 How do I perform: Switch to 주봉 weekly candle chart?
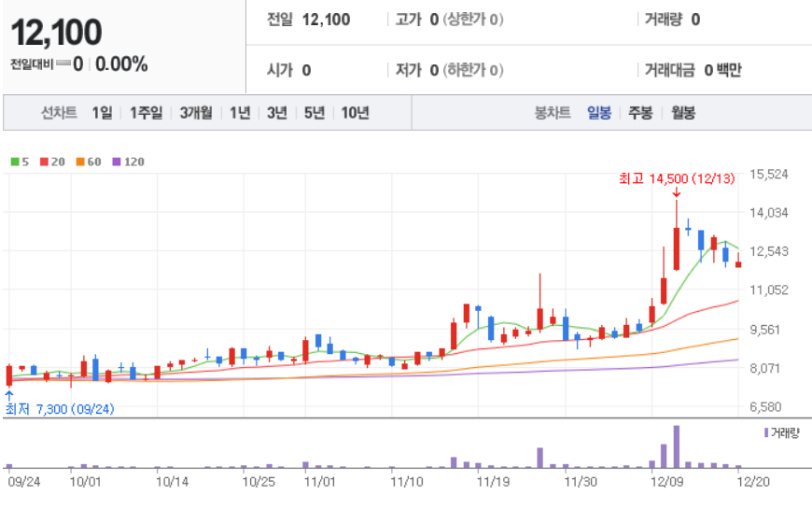pos(640,112)
